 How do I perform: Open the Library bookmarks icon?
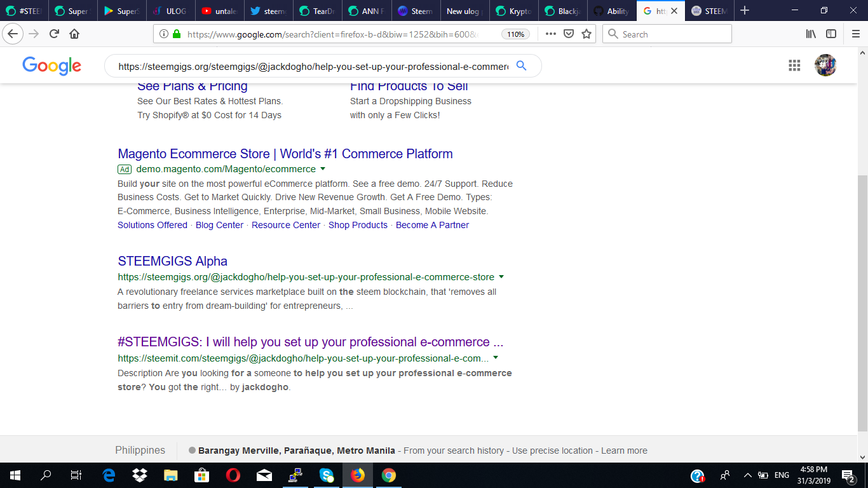[811, 34]
